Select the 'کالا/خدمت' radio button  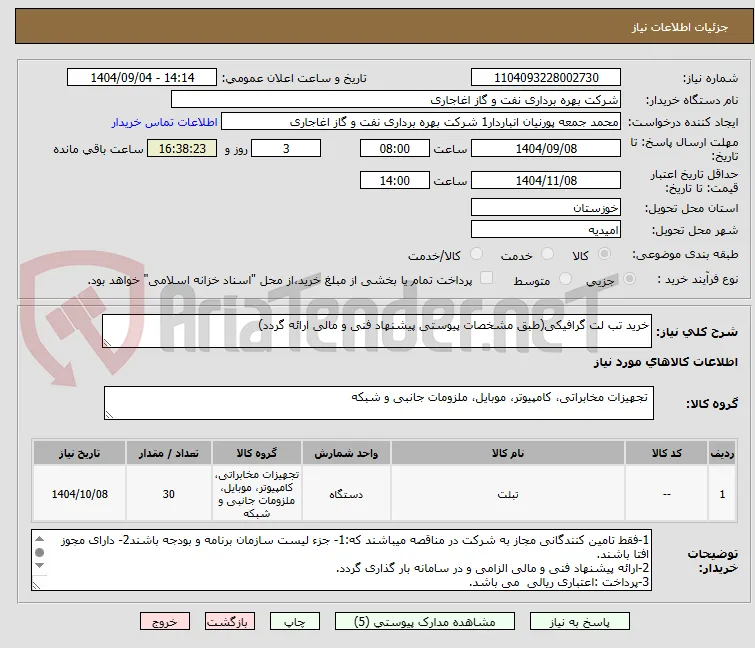pos(476,254)
